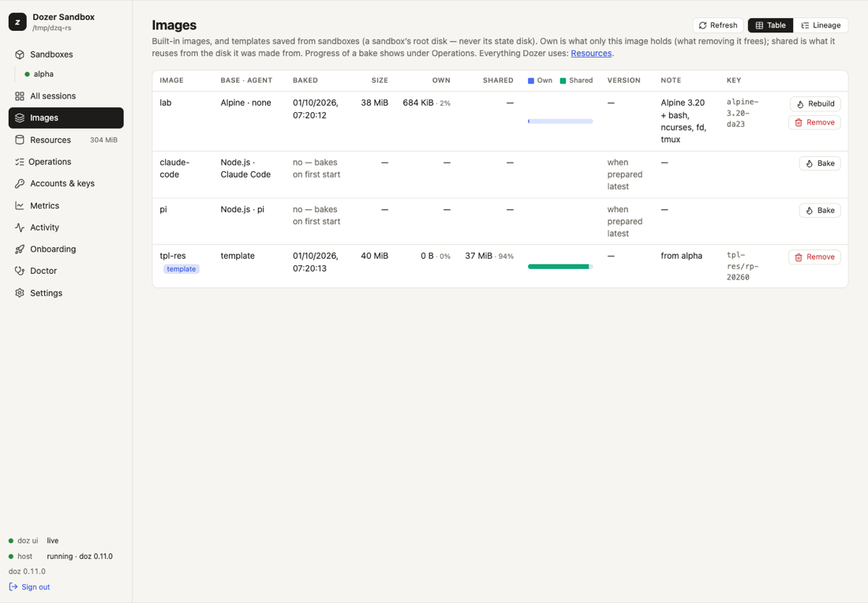Click the Settings gear icon

[20, 293]
